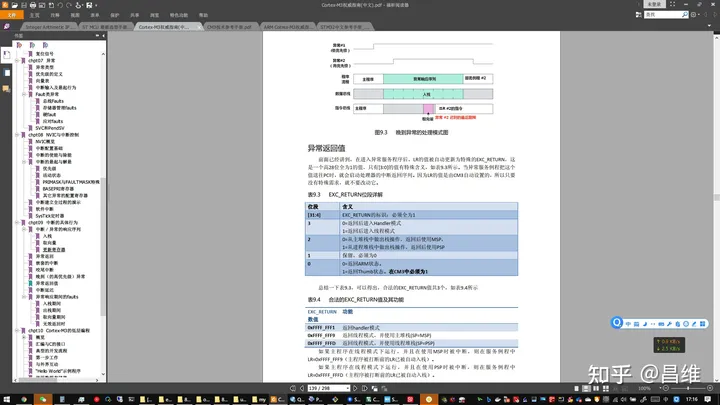Go to next page using status bar arrow

pos(355,388)
